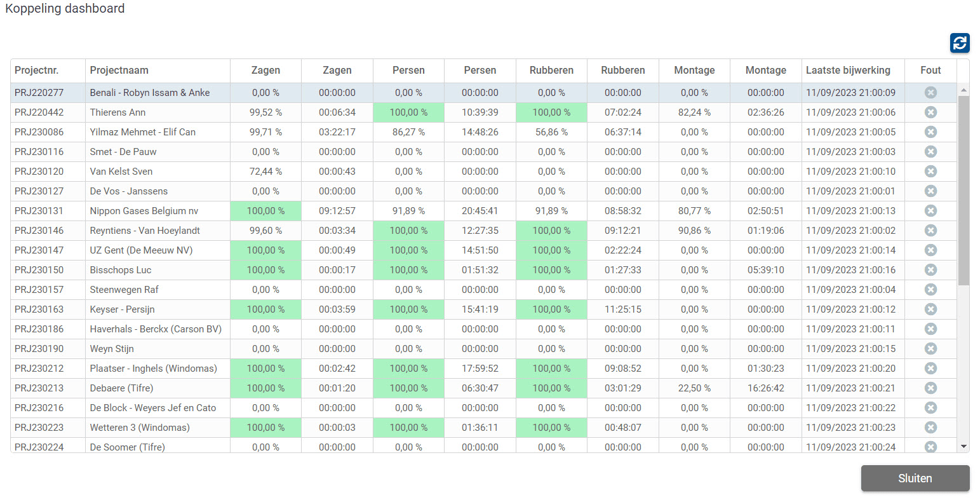Click the 72,44 % Zagen cell

(x=265, y=172)
